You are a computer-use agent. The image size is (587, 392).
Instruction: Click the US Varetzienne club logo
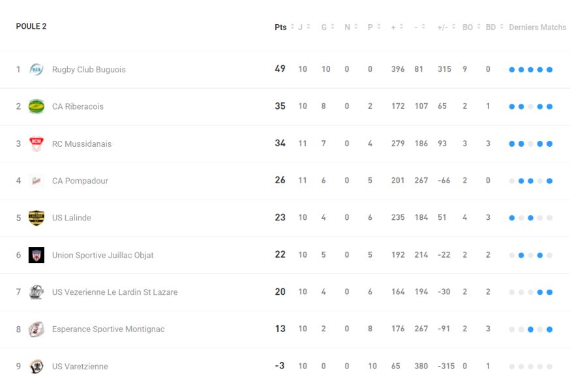37,367
